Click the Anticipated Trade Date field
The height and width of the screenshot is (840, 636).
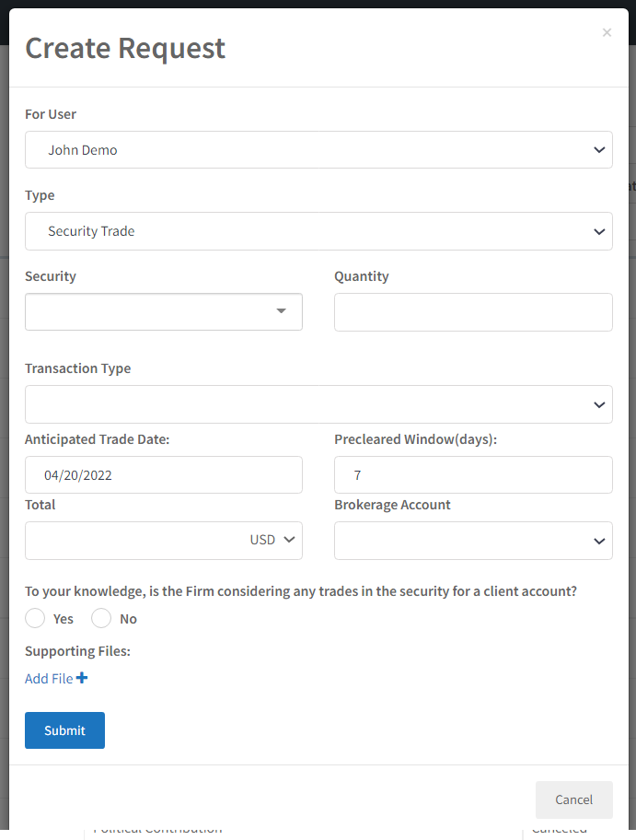point(164,474)
